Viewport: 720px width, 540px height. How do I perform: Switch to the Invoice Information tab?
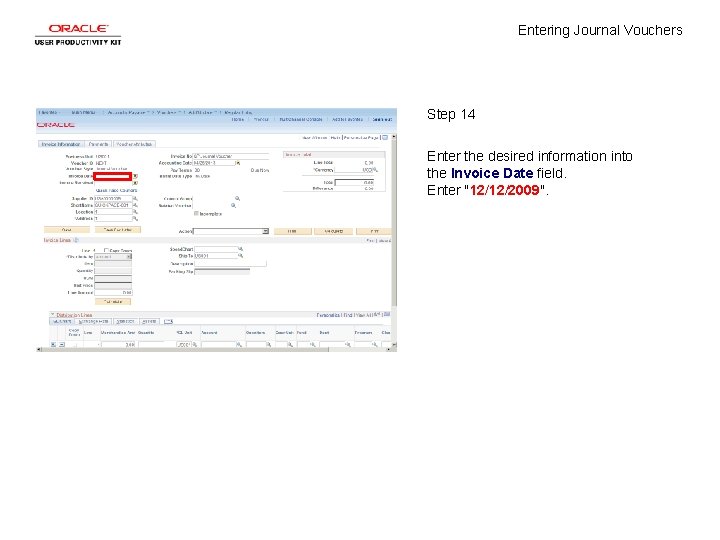pyautogui.click(x=61, y=144)
